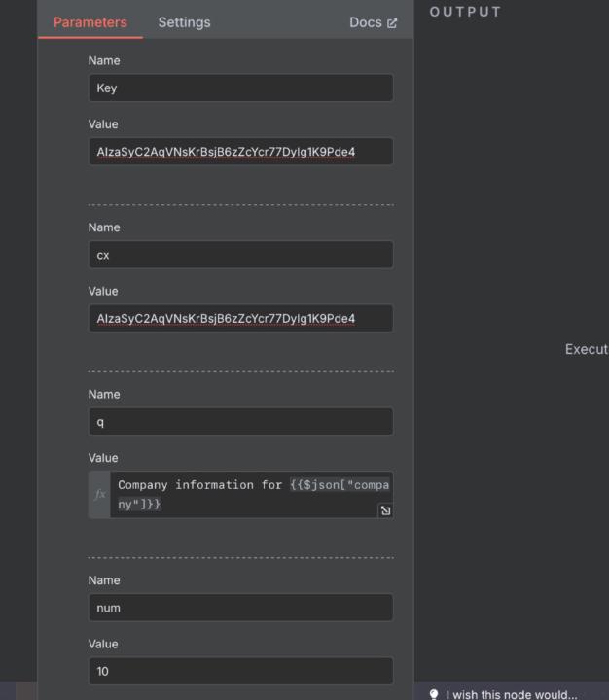Focus the Name field containing "q"
Screen dimensions: 609x700
240,422
